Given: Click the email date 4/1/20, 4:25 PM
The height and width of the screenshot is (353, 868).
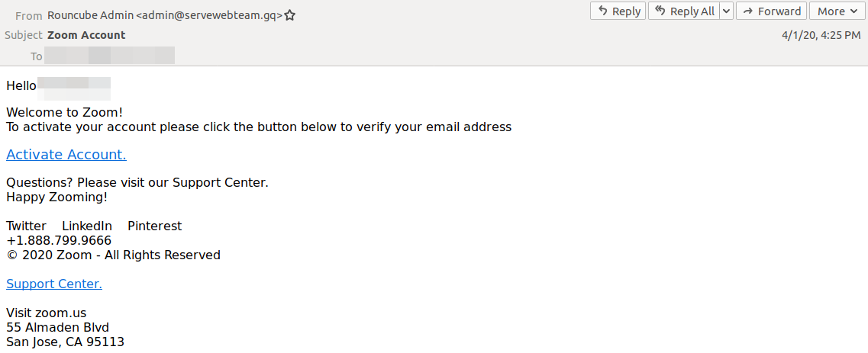Looking at the screenshot, I should [x=821, y=35].
